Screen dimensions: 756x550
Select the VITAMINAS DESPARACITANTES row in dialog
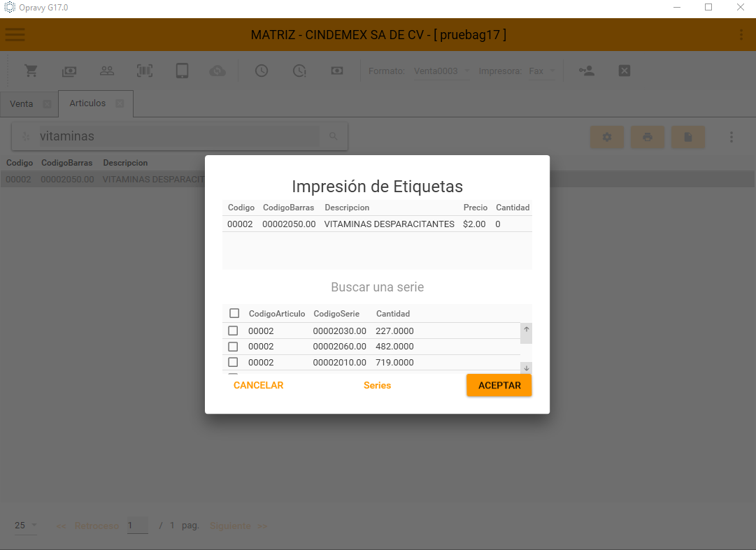coord(377,224)
